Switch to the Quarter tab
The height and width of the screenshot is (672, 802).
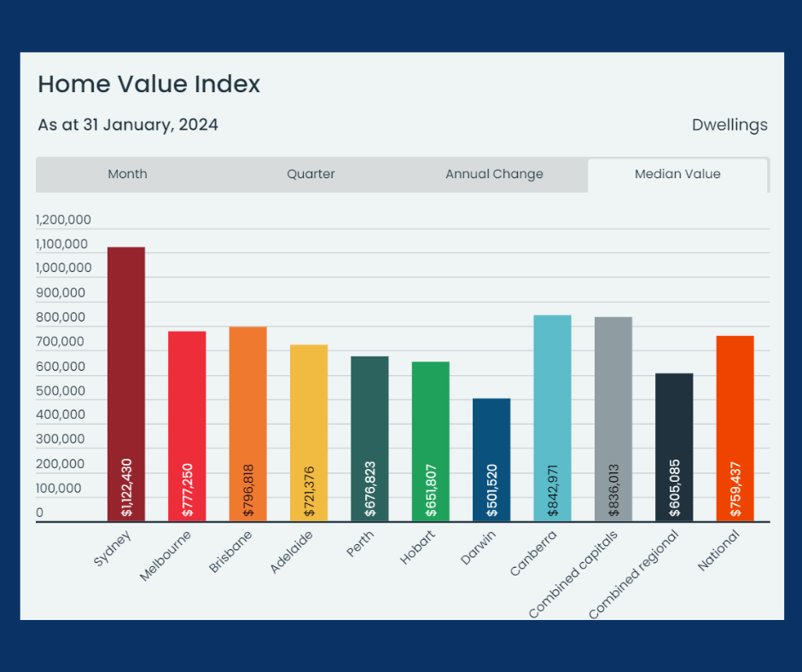pos(311,174)
